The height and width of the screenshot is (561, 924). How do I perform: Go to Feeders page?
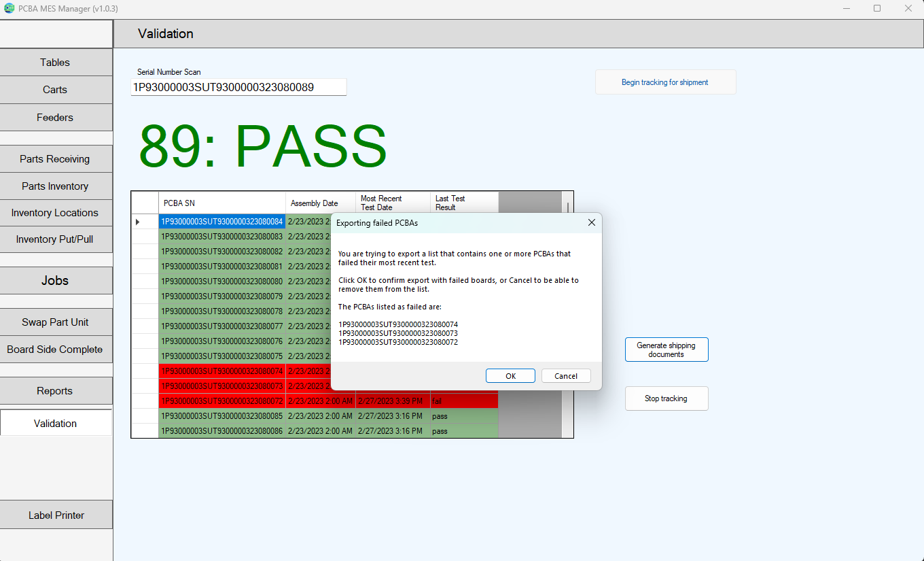56,118
